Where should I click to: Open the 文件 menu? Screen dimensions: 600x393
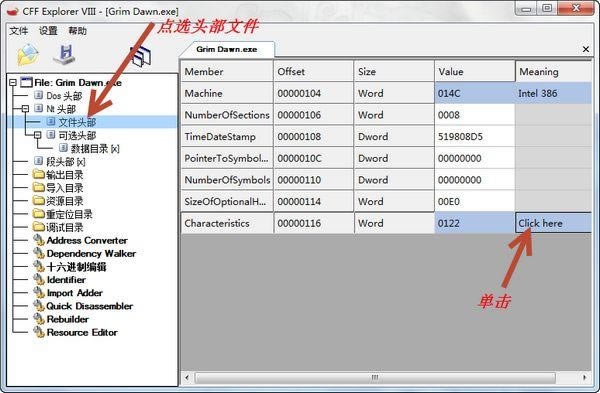point(19,31)
